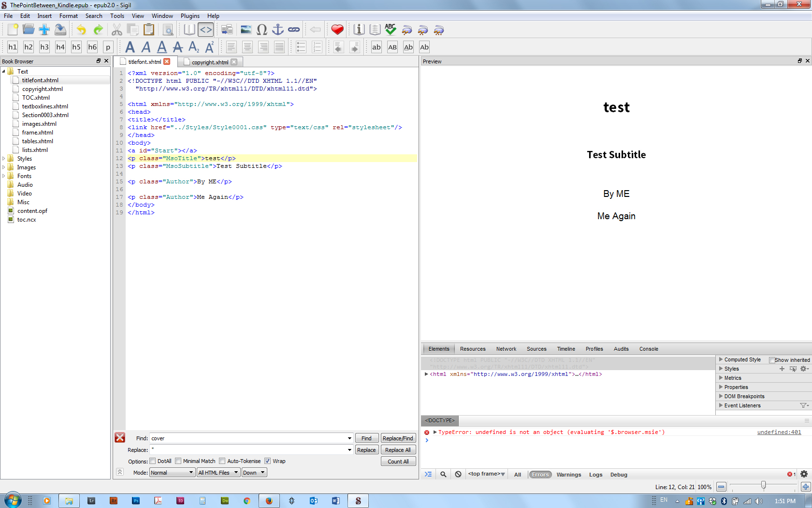Click the red heart Donate icon
The image size is (812, 508).
point(337,30)
